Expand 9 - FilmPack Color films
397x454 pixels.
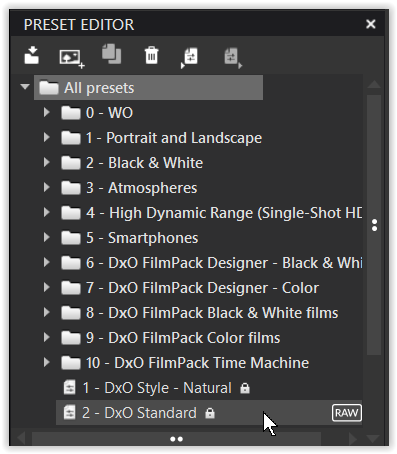coord(47,337)
